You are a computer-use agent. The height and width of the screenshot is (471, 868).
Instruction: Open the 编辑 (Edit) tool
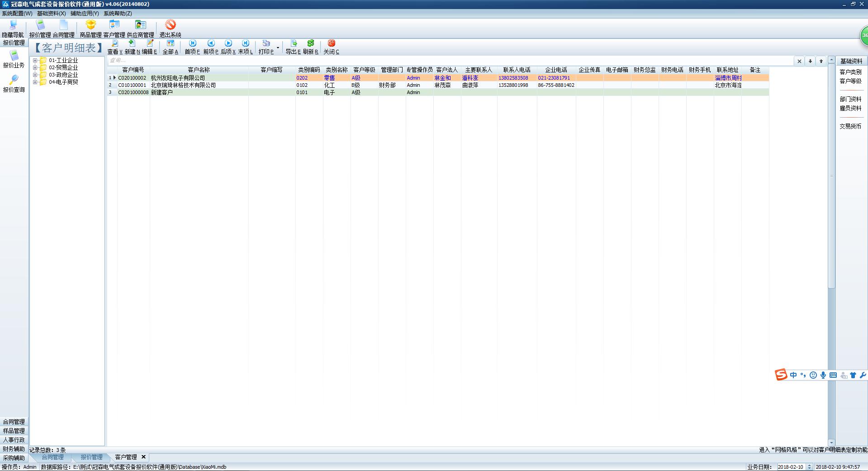[x=150, y=44]
